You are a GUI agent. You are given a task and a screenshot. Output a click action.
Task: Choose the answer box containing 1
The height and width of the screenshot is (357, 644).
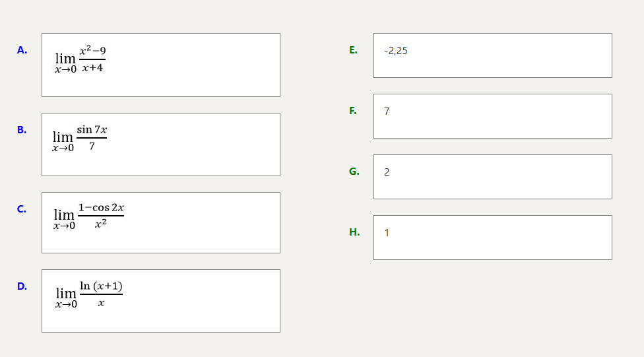click(x=492, y=238)
